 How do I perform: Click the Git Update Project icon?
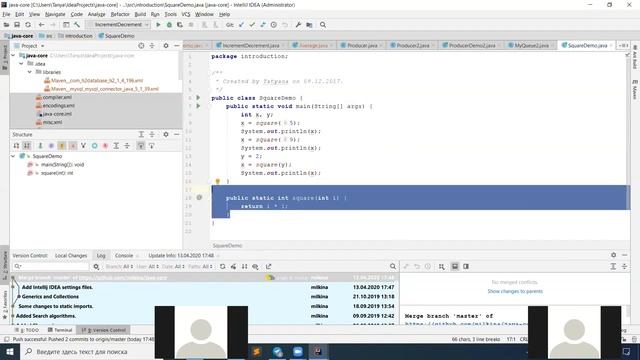point(241,25)
